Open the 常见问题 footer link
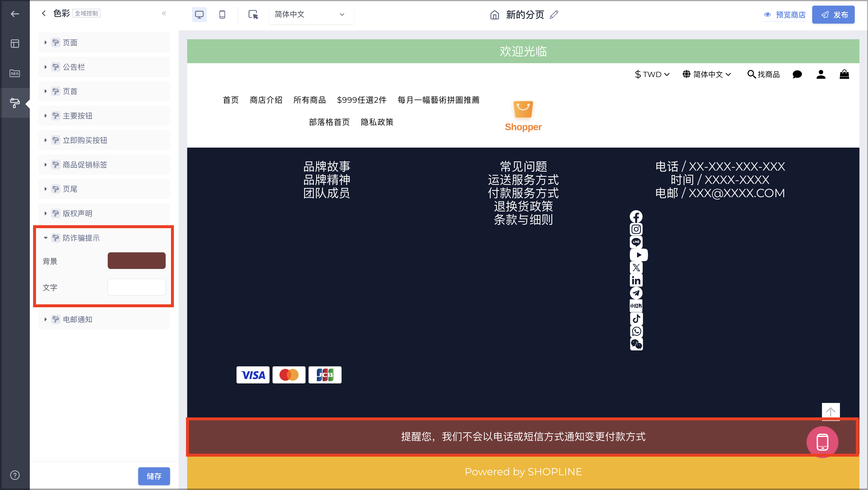Image resolution: width=868 pixels, height=490 pixels. coord(523,166)
